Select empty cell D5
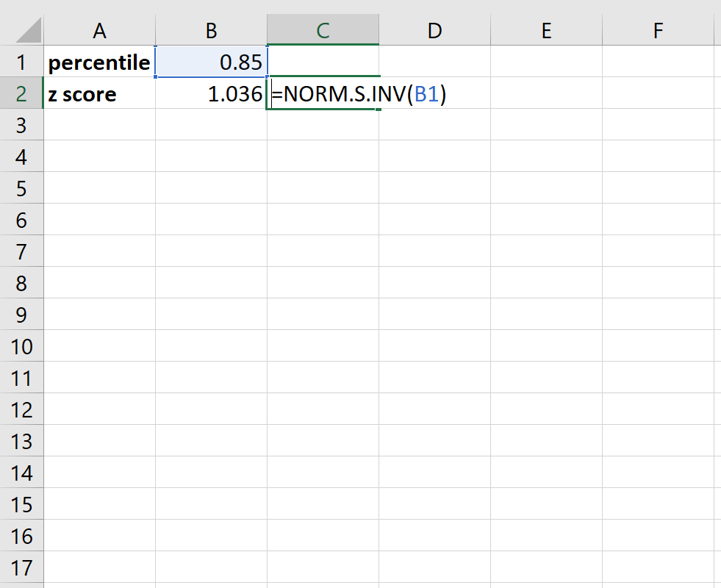The image size is (721, 588). [x=434, y=189]
